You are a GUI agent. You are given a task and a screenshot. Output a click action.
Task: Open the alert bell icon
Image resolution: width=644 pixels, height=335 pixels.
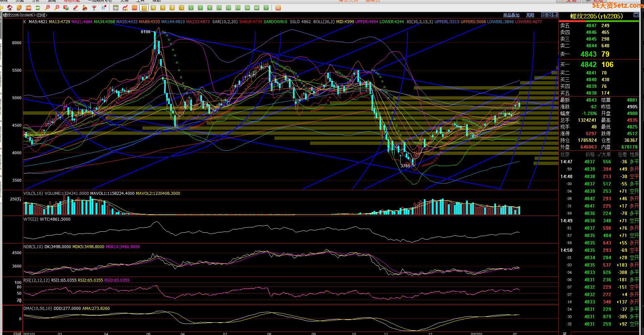(x=85, y=8)
